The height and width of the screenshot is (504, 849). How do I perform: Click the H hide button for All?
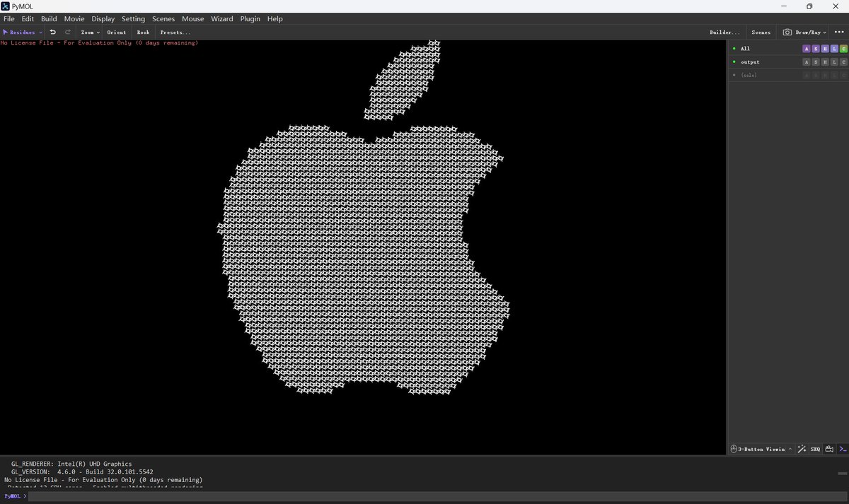click(x=825, y=49)
